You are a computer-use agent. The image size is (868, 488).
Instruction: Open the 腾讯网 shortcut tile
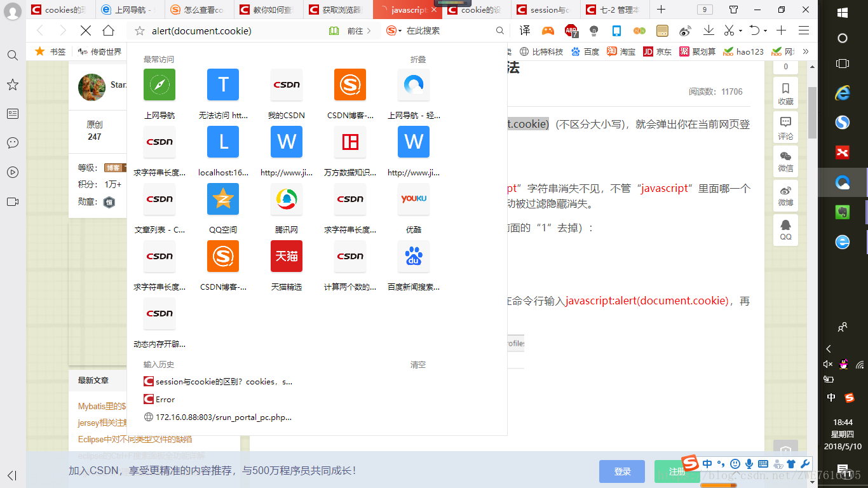point(287,199)
